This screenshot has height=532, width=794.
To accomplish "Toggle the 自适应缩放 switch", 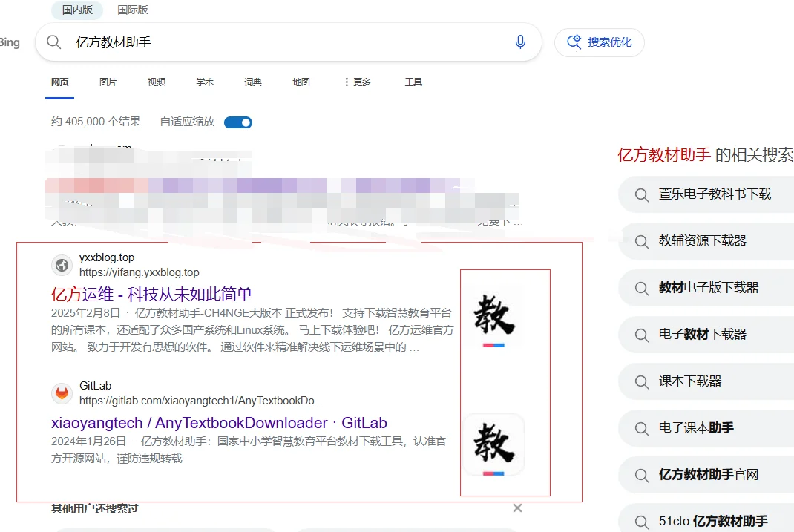I will click(238, 122).
